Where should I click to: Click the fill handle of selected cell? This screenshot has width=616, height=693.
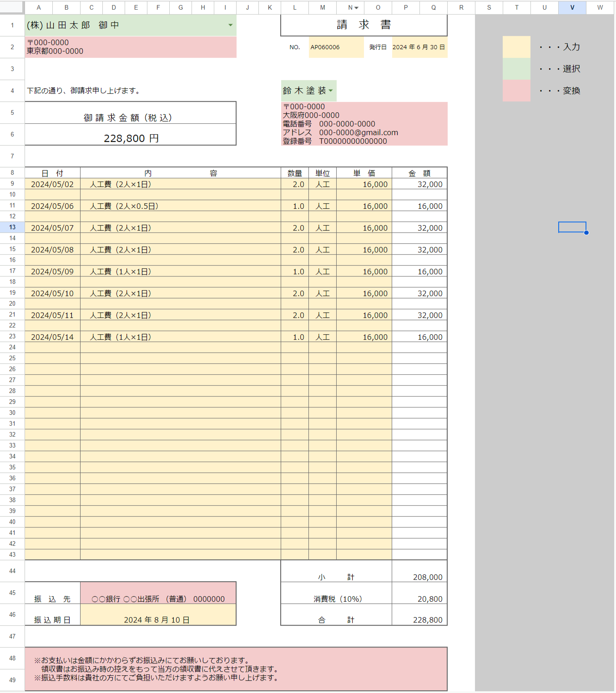tap(586, 232)
